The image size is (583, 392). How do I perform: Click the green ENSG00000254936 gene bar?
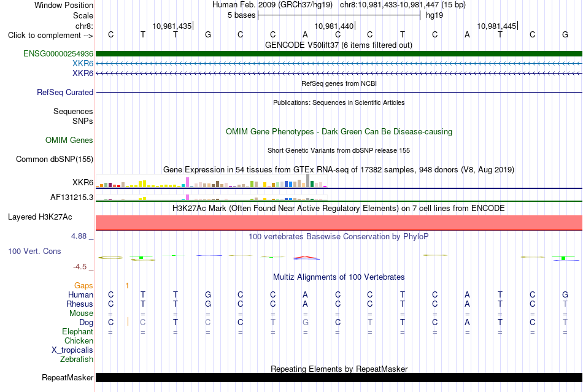[x=339, y=54]
